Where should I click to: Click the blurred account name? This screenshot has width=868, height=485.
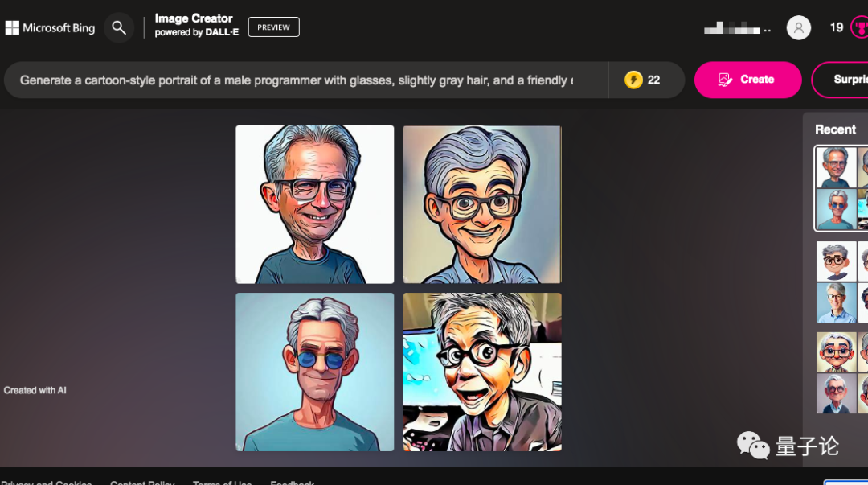click(x=737, y=28)
